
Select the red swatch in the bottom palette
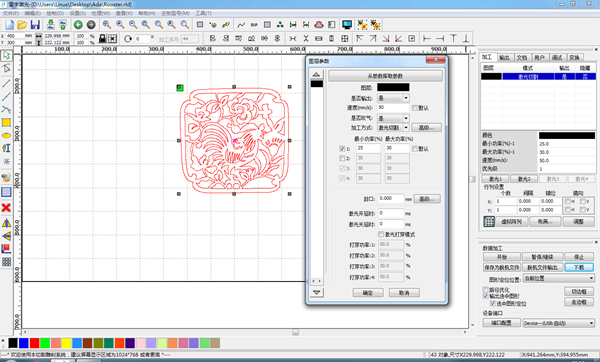tap(34, 343)
